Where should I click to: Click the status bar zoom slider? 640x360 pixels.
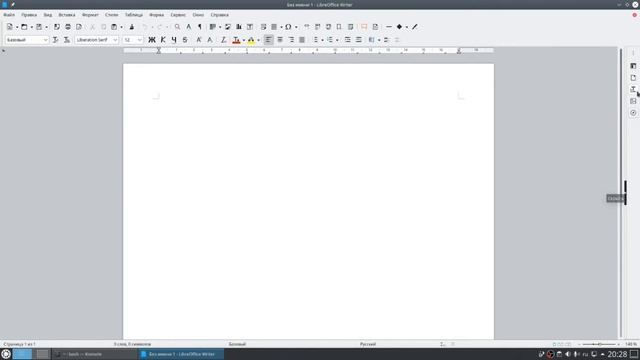click(599, 344)
